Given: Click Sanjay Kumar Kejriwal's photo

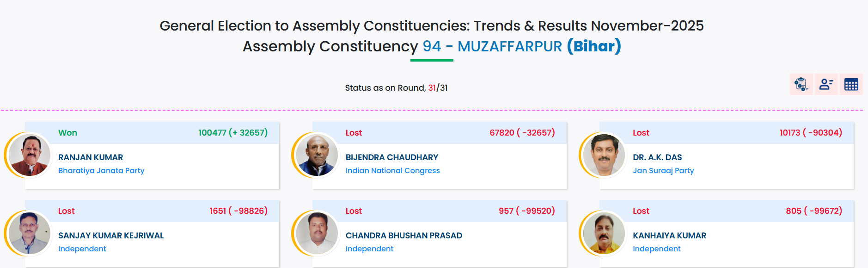Looking at the screenshot, I should click(x=30, y=233).
